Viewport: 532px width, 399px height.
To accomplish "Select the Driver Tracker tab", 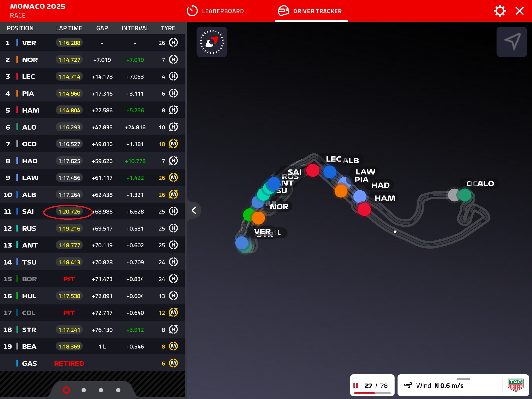I will 310,11.
